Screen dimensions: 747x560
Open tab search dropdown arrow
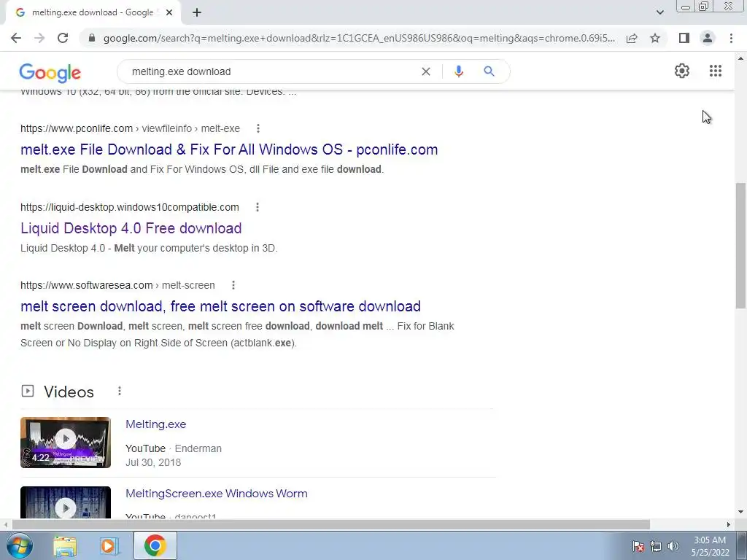pyautogui.click(x=659, y=12)
